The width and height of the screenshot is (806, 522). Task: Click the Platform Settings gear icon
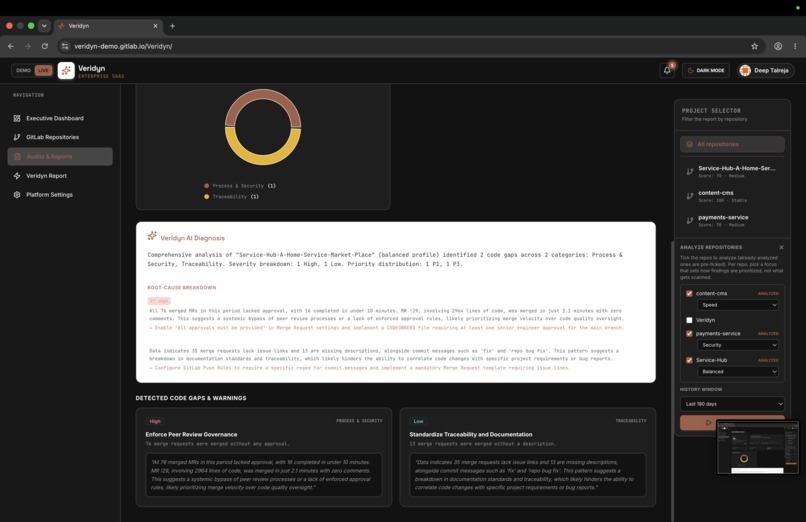point(17,195)
